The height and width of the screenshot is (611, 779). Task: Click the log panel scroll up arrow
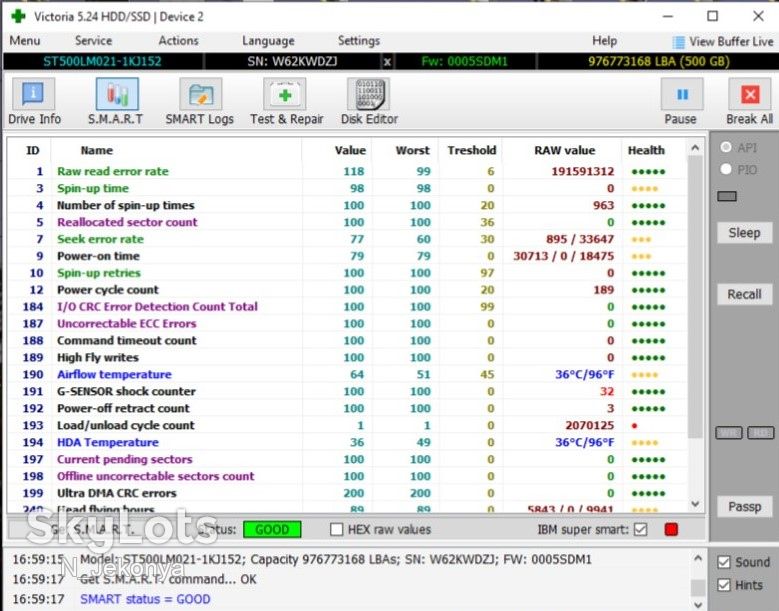pos(698,558)
